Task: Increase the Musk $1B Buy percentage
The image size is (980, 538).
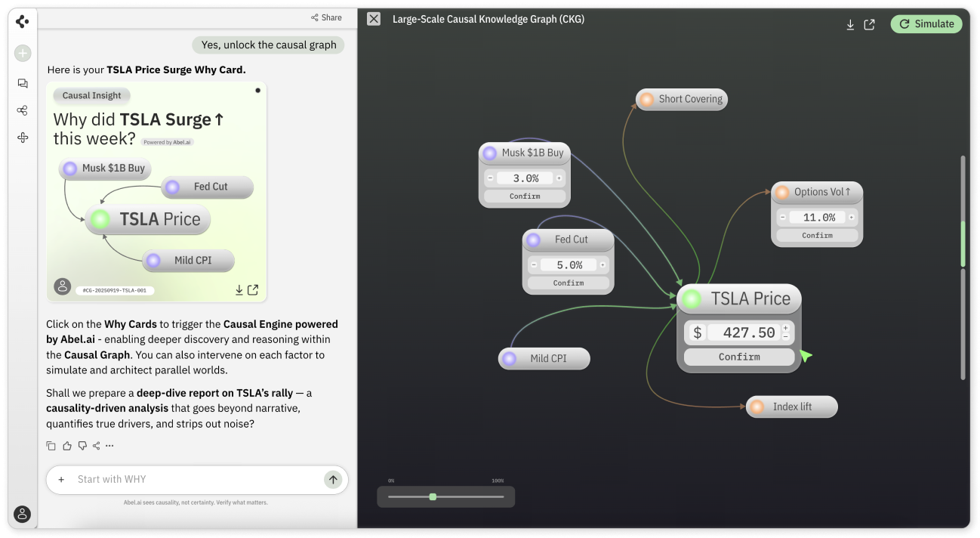Action: pyautogui.click(x=559, y=178)
